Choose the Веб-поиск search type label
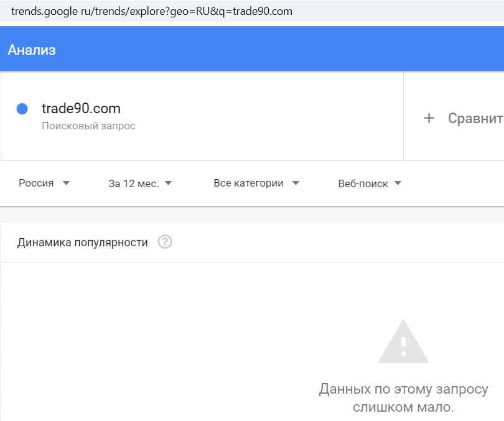Image resolution: width=504 pixels, height=421 pixels. point(363,183)
